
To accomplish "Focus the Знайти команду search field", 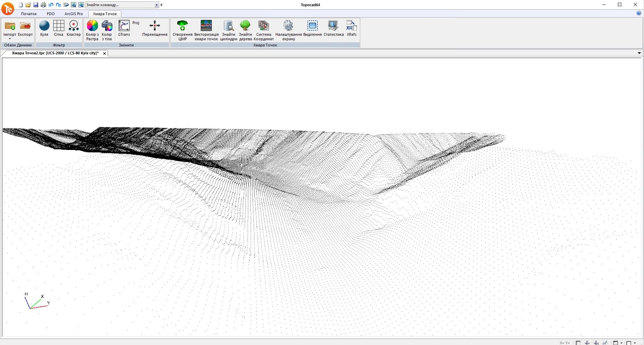I will pyautogui.click(x=120, y=5).
